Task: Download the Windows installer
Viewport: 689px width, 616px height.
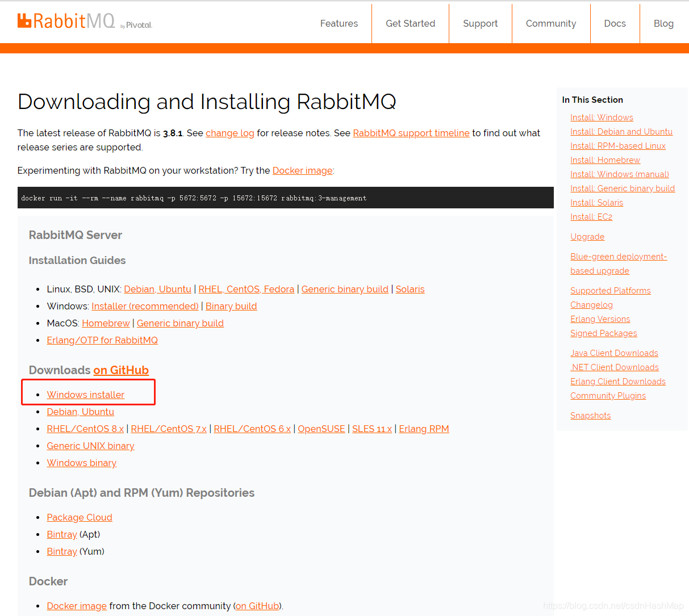Action: pyautogui.click(x=86, y=395)
